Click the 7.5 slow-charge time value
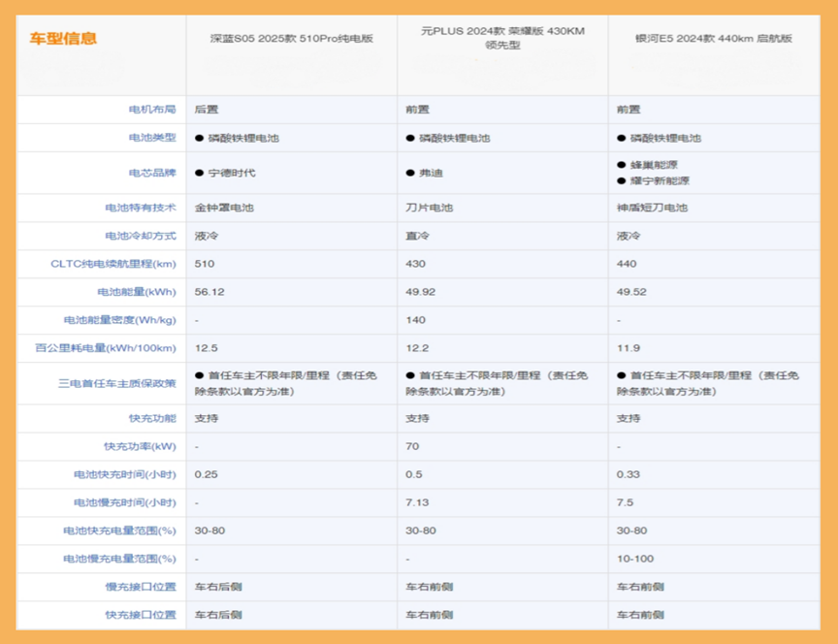The image size is (838, 644). click(x=626, y=502)
